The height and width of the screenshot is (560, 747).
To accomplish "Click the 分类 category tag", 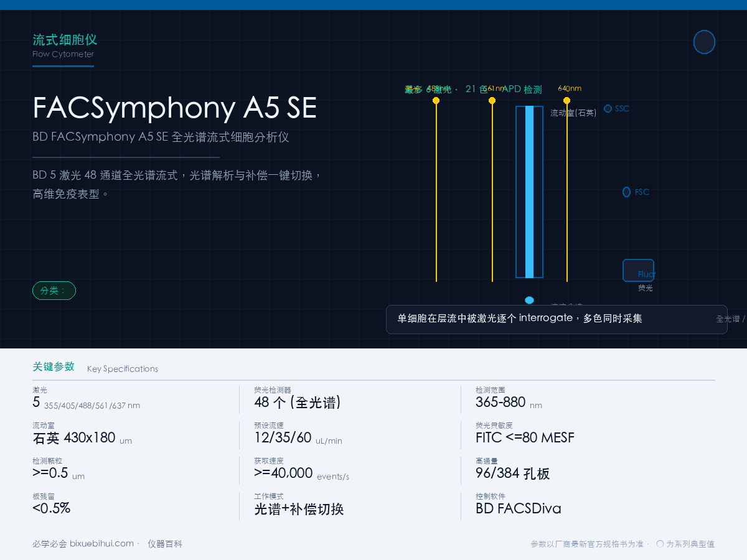I will click(x=54, y=291).
